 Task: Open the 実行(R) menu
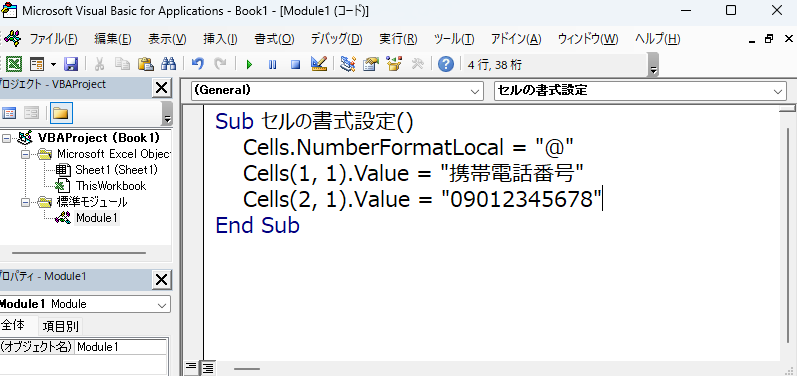(398, 39)
